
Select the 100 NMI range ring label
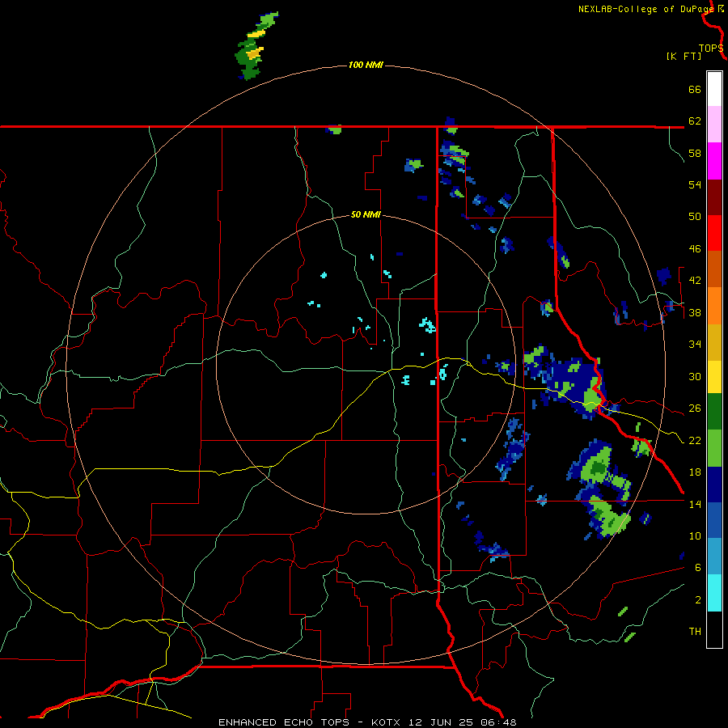click(x=366, y=65)
